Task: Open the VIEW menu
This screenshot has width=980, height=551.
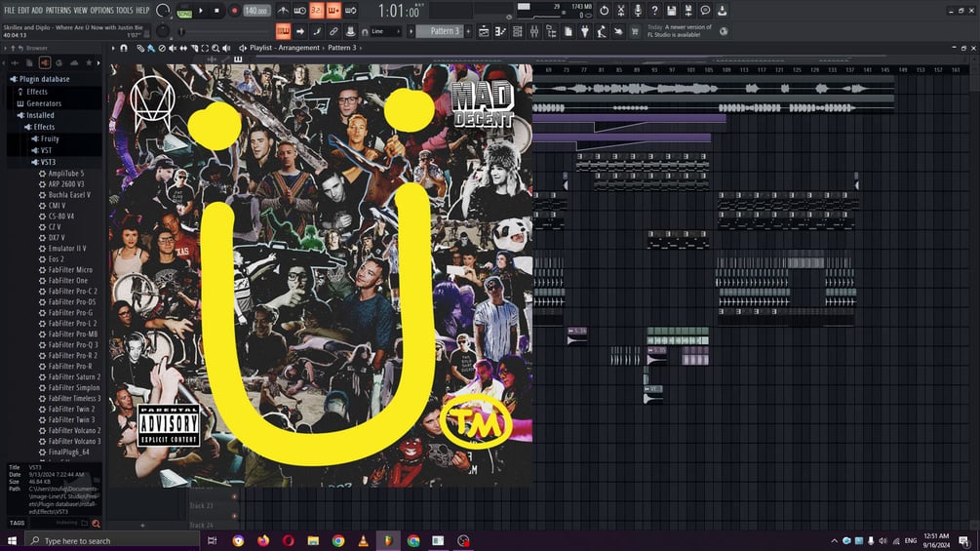Action: [81, 10]
